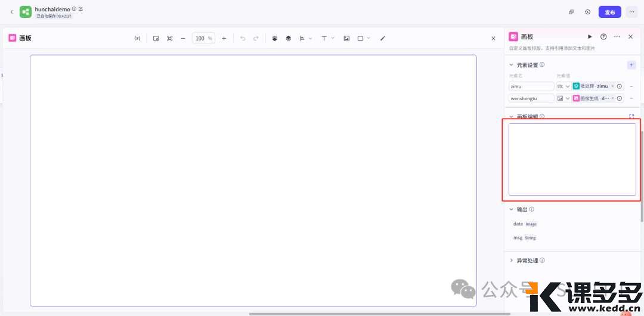The image size is (644, 316).
Task: Zoom out with the minus button
Action: 183,38
